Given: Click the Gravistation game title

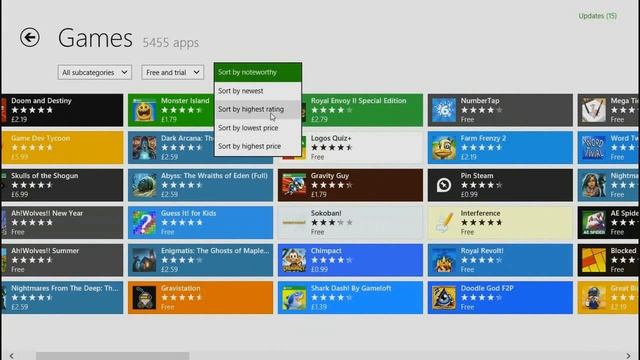Looking at the screenshot, I should pyautogui.click(x=180, y=288).
